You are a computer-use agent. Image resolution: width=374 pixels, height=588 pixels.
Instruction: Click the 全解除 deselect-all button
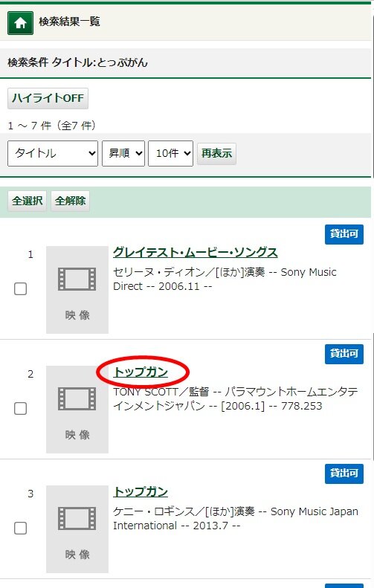point(70,201)
